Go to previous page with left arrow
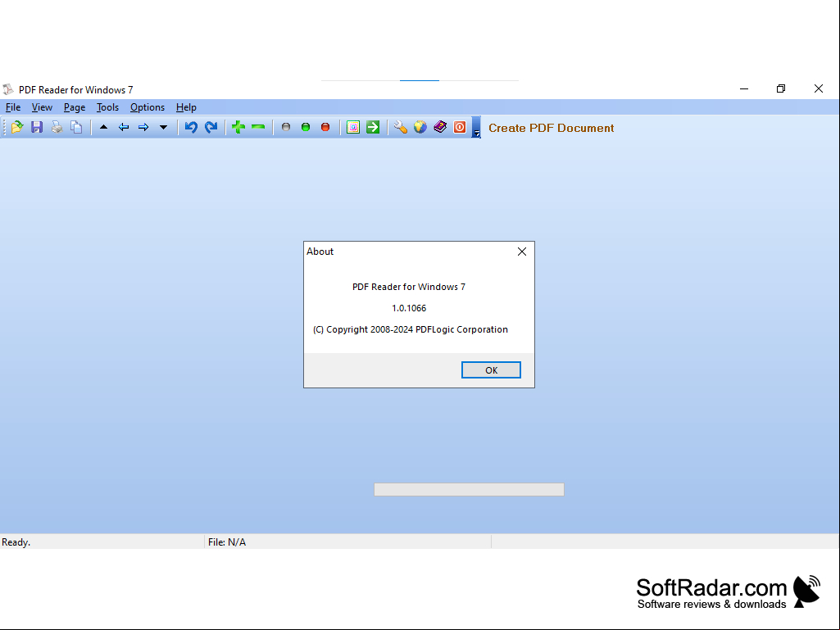The image size is (840, 630). pyautogui.click(x=124, y=128)
